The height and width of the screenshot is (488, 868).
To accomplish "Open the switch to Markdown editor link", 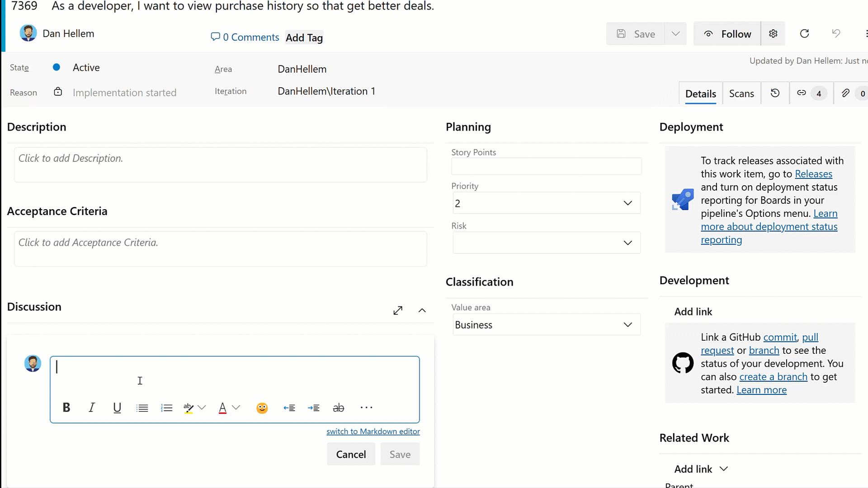I will tap(373, 431).
